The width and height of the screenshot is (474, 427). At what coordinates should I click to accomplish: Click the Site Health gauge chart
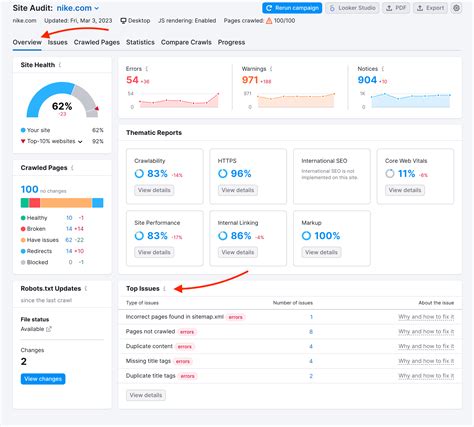tap(63, 100)
